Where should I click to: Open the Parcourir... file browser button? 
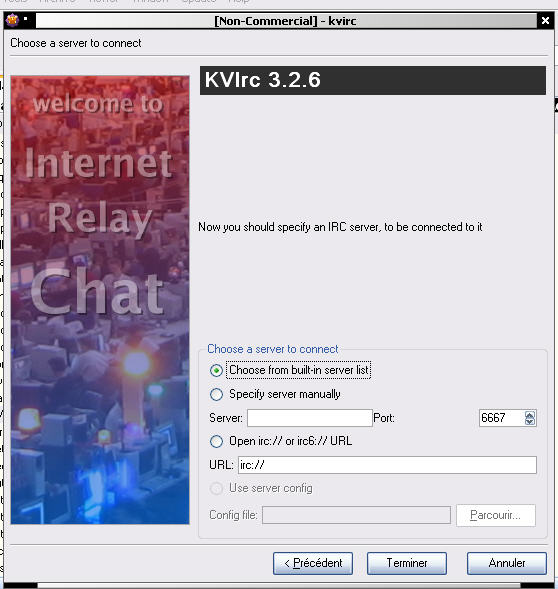(496, 515)
